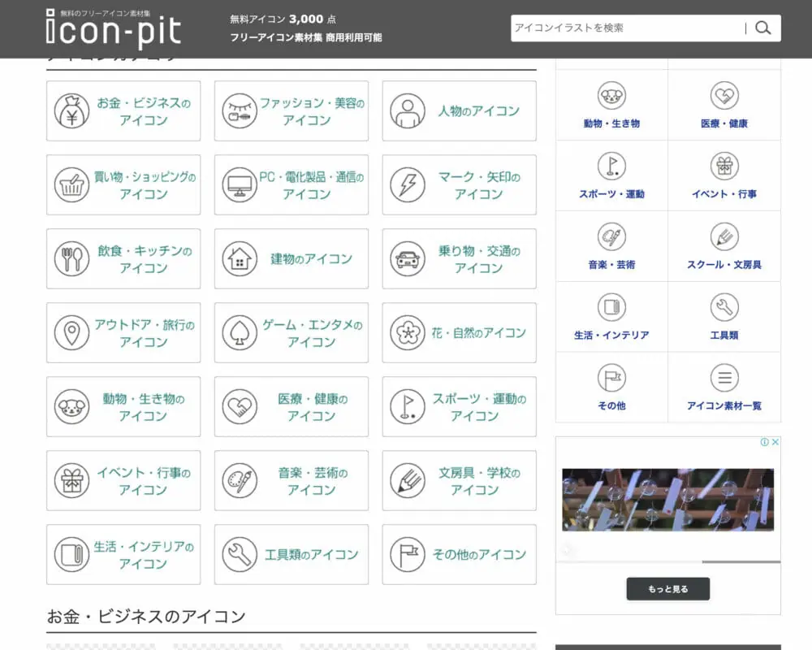
Task: Select the spade game icon
Action: tap(240, 333)
